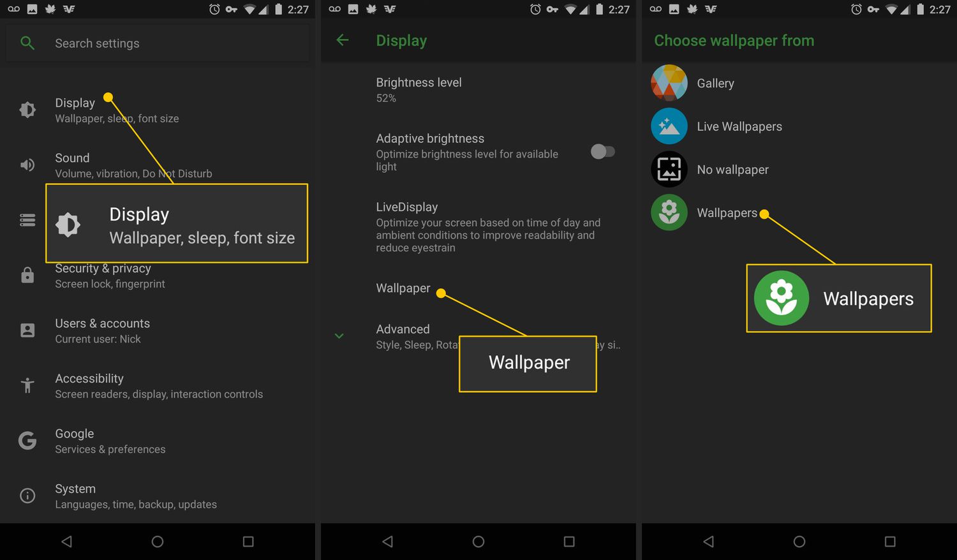The image size is (957, 560).
Task: Open System settings entry
Action: [x=135, y=496]
